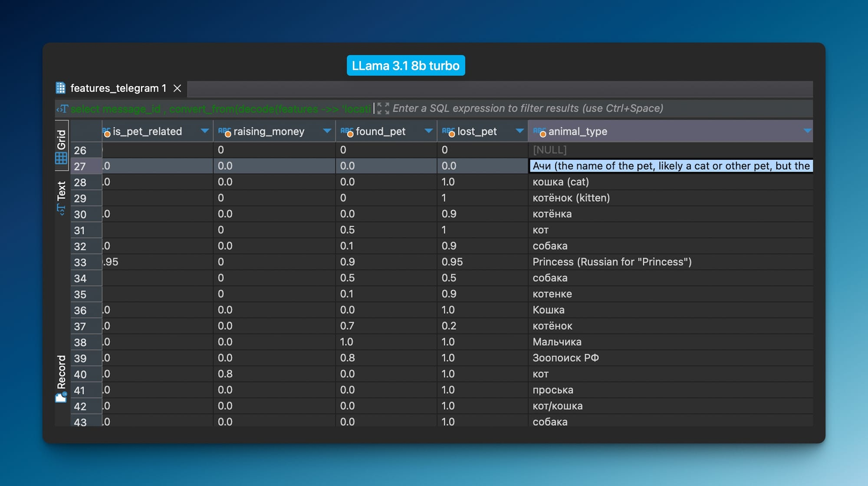The image size is (868, 486).
Task: Select row number 33 header
Action: click(x=86, y=262)
